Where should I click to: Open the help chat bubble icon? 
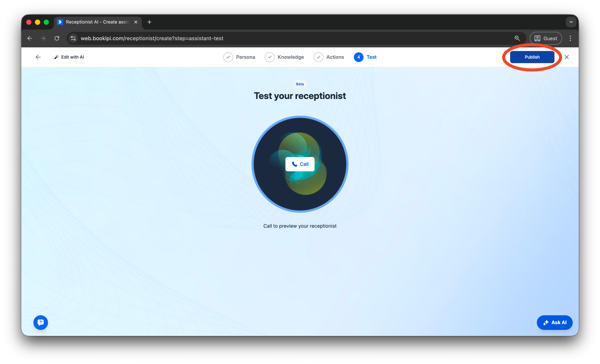click(x=41, y=323)
